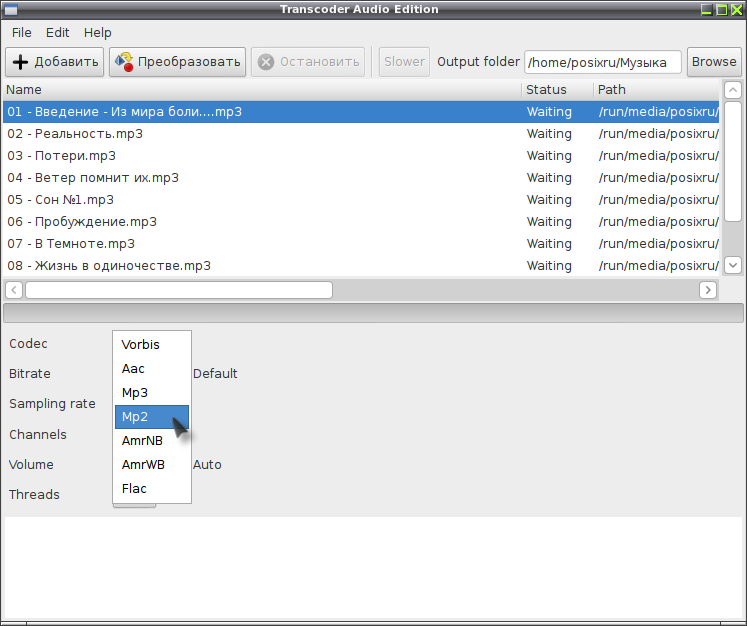The image size is (747, 626).
Task: Click the conversion progress bar
Action: pyautogui.click(x=373, y=313)
